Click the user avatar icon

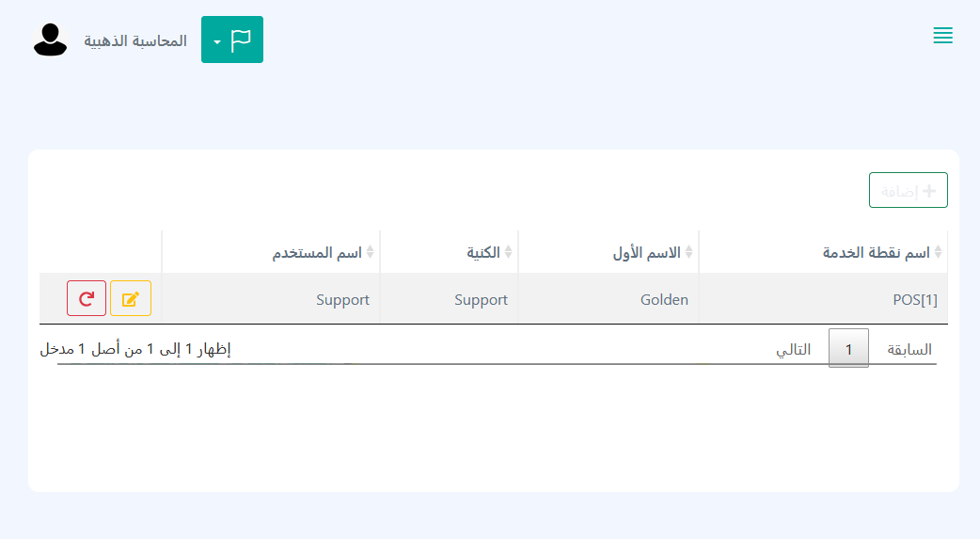50,40
